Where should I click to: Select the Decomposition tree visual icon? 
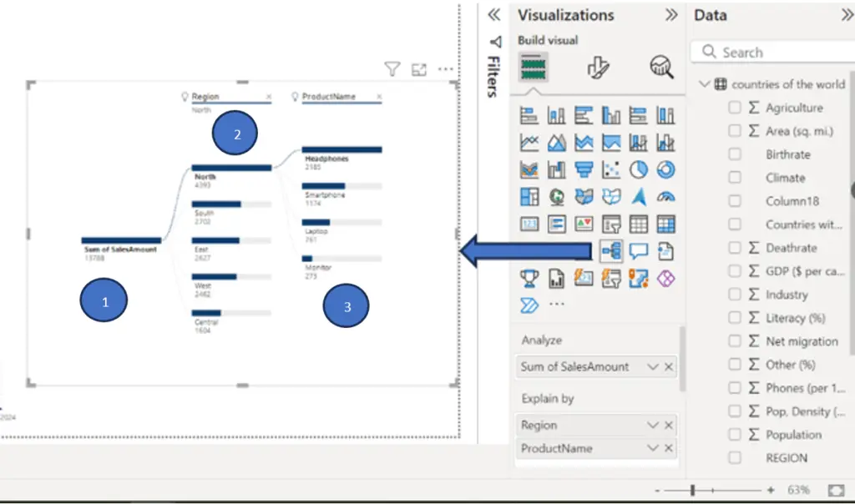[x=610, y=251]
